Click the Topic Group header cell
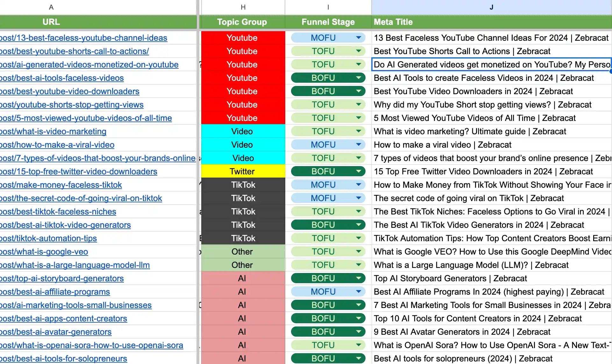This screenshot has width=612, height=364. point(242,22)
